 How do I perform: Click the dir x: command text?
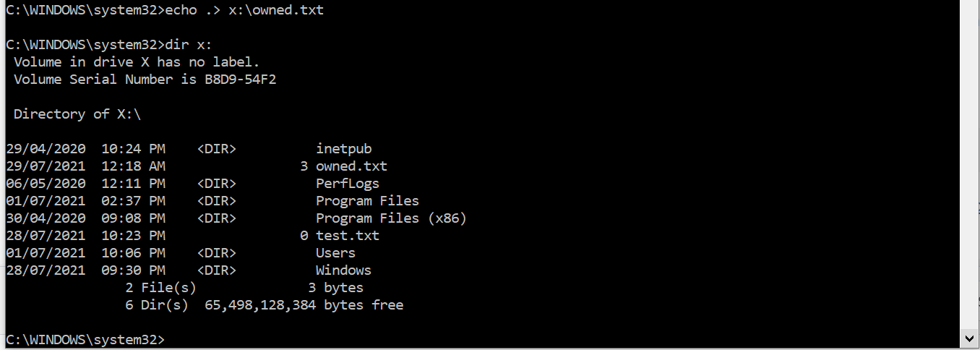click(x=189, y=45)
